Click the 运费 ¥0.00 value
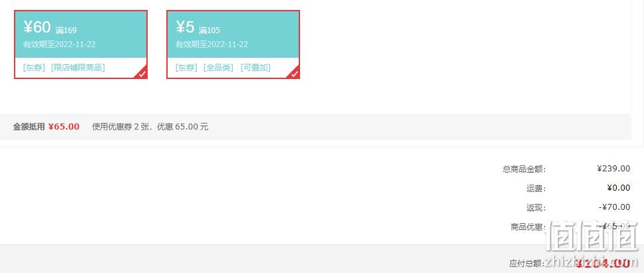 [619, 188]
